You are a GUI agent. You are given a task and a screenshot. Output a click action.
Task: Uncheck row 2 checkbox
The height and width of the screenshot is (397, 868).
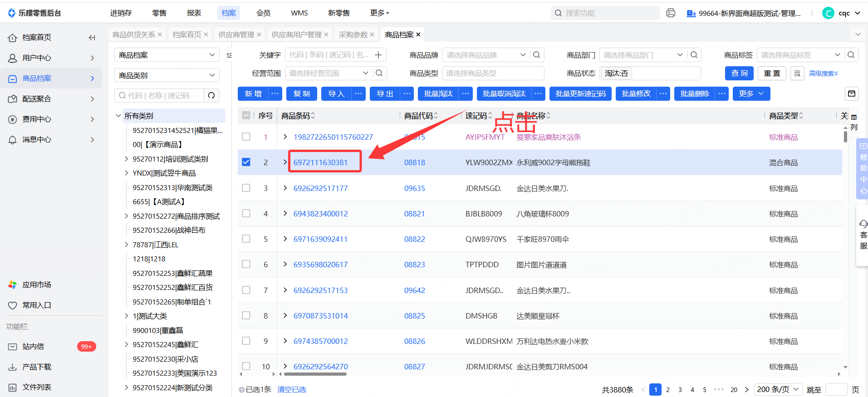(x=246, y=162)
